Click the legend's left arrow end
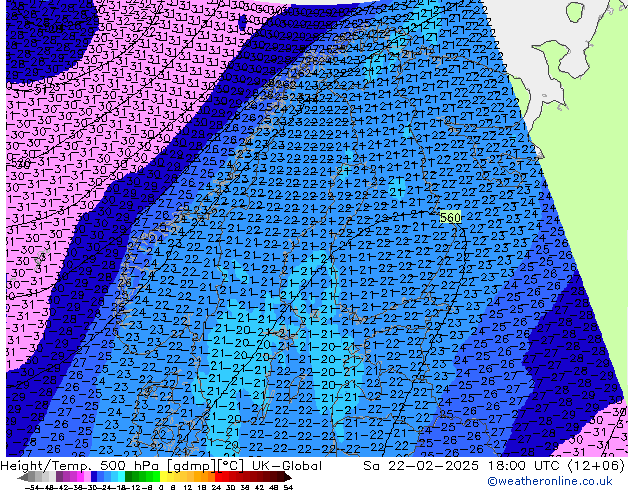Screen dimensions: 634x490 pyautogui.click(x=22, y=478)
